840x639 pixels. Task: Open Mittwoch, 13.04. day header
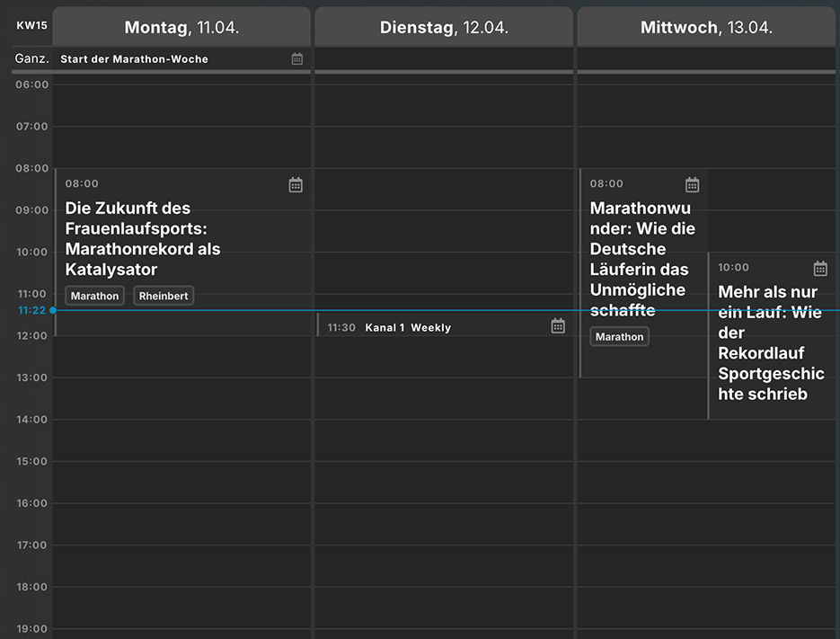[706, 27]
